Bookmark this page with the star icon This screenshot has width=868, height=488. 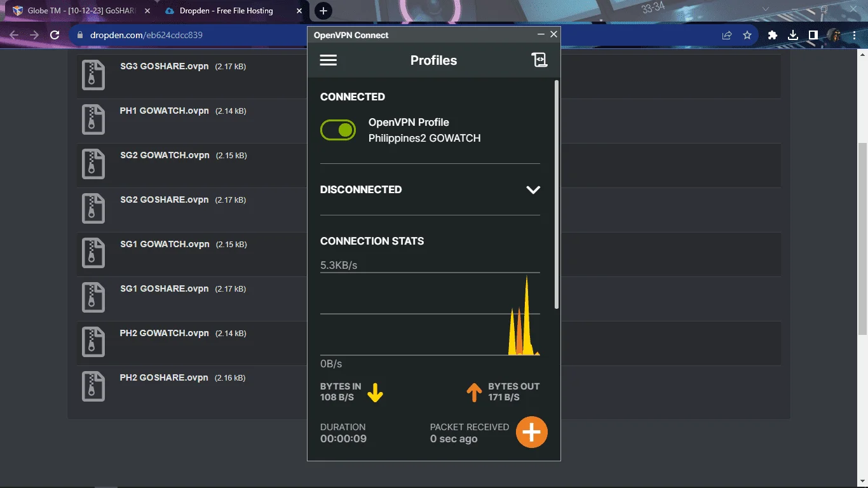tap(747, 36)
